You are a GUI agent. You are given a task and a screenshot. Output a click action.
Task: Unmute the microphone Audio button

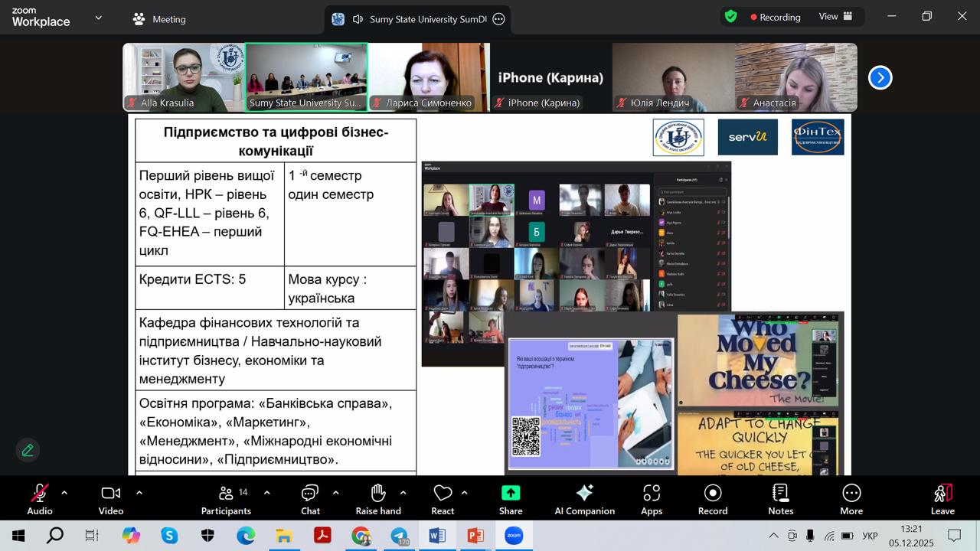[40, 499]
